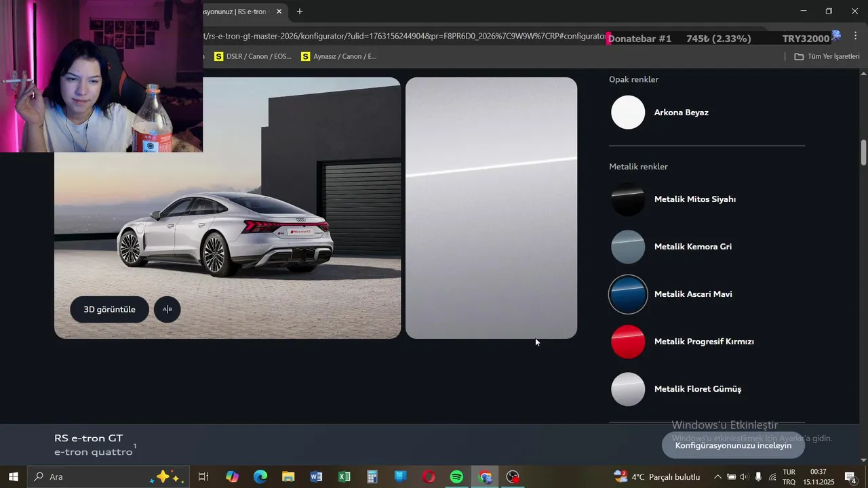Viewport: 868px width, 488px height.
Task: Click the RS e-tron GT model title
Action: pos(88,439)
